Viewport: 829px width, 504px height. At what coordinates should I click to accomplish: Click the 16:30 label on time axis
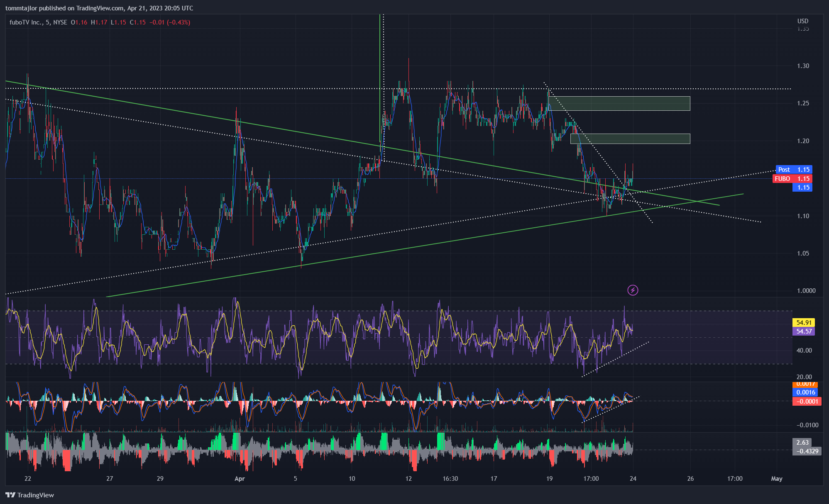pos(450,479)
